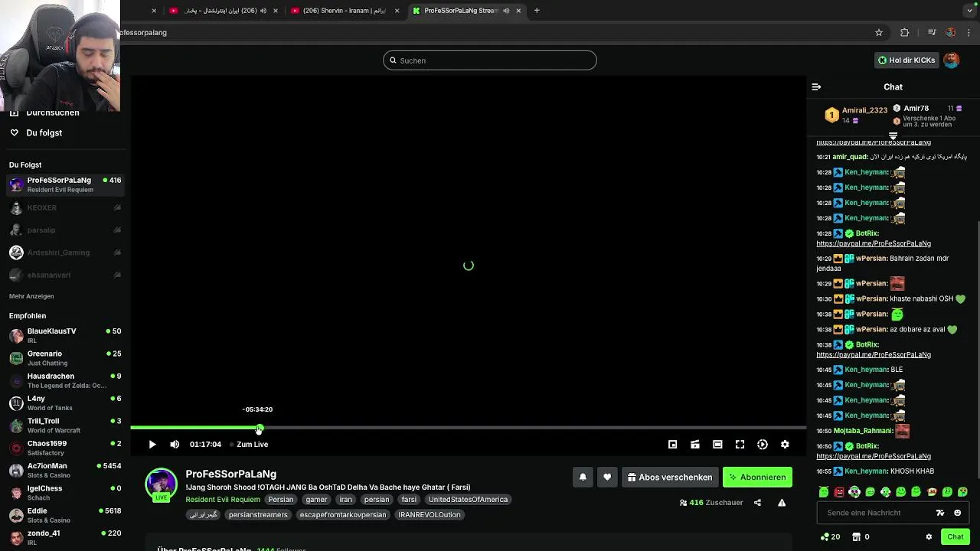Click username amir_quad in chat
The width and height of the screenshot is (980, 551).
click(850, 157)
